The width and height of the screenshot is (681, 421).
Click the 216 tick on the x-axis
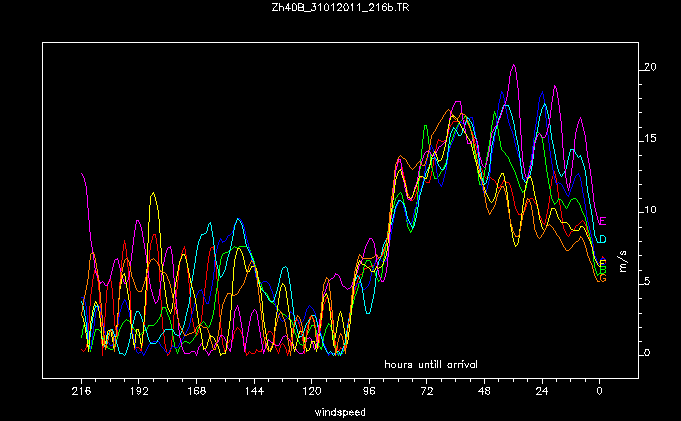[81, 392]
